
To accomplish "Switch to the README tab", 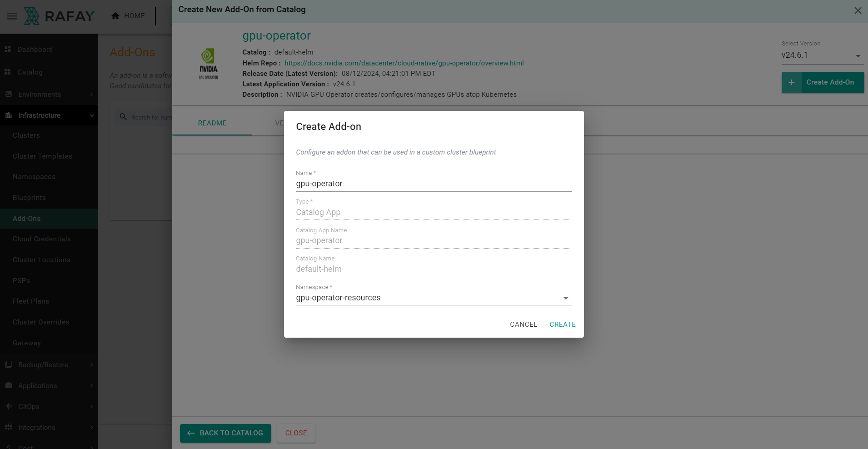I will pyautogui.click(x=212, y=123).
